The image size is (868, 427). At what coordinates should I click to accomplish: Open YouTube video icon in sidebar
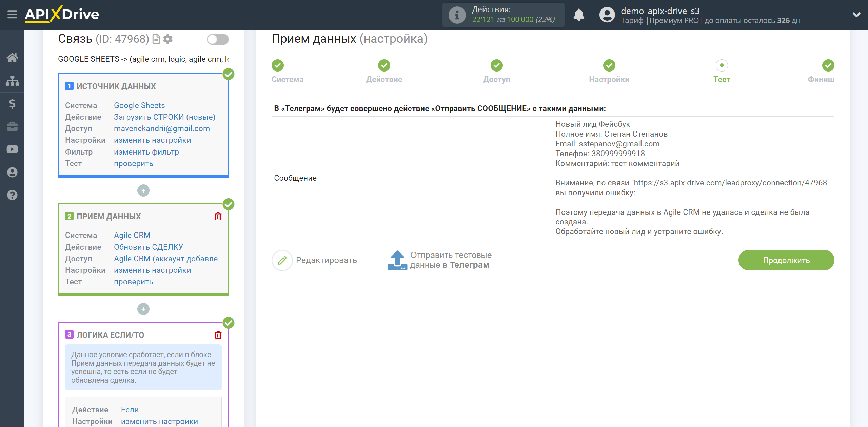point(12,149)
